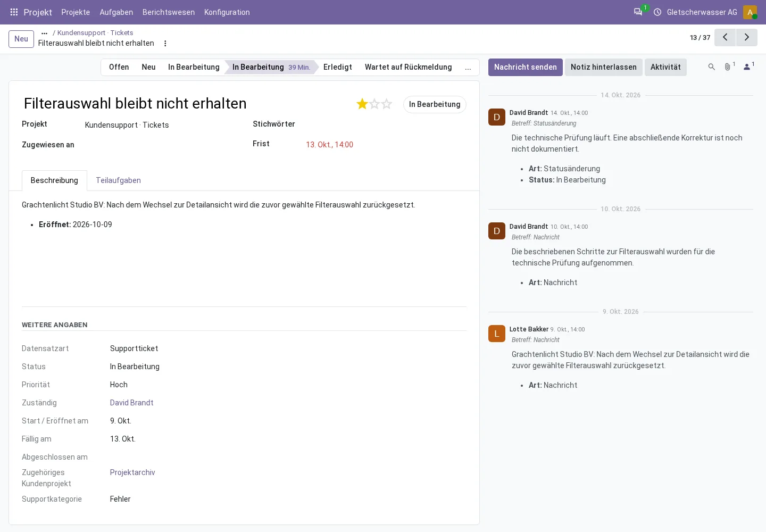
Task: Open Berichtswesen menu
Action: tap(169, 12)
